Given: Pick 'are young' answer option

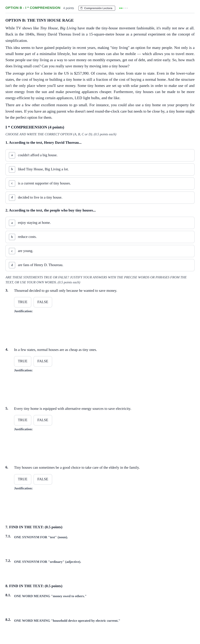Looking at the screenshot, I should 100,251.
